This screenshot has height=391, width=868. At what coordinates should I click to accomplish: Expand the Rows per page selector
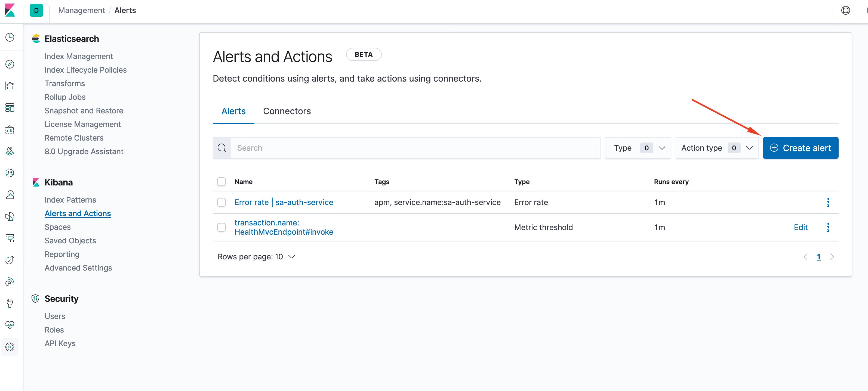pos(256,256)
